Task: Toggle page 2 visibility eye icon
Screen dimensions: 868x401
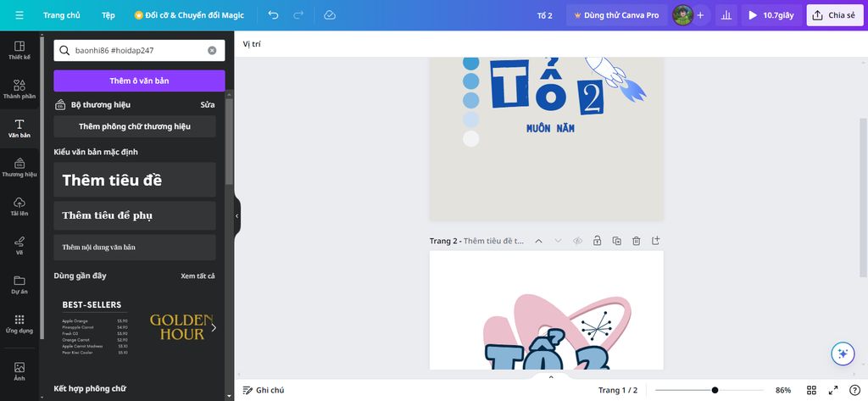Action: pyautogui.click(x=577, y=241)
